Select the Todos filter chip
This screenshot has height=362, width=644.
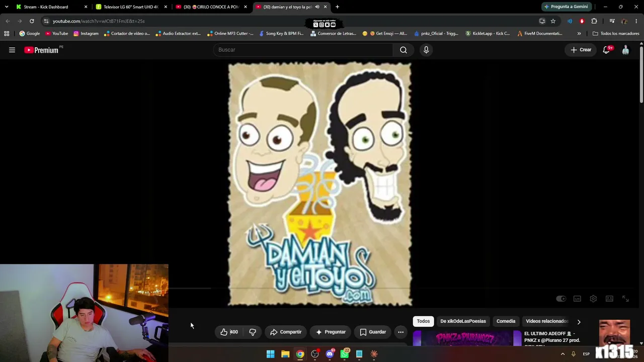click(x=423, y=321)
